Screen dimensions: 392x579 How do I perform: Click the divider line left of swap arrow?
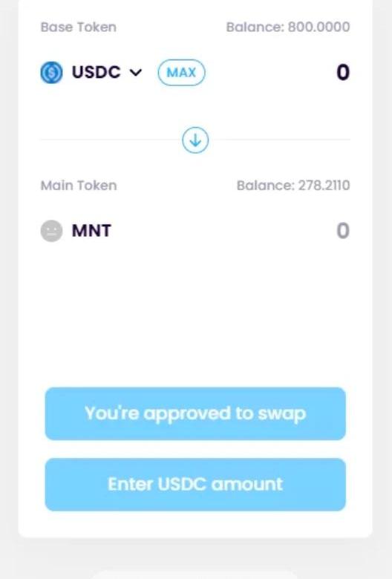pyautogui.click(x=111, y=140)
